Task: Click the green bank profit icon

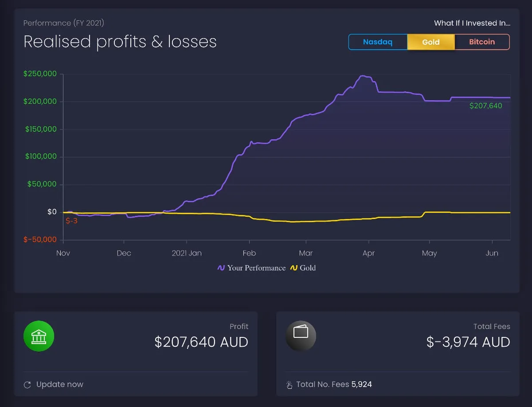Action: pyautogui.click(x=39, y=336)
